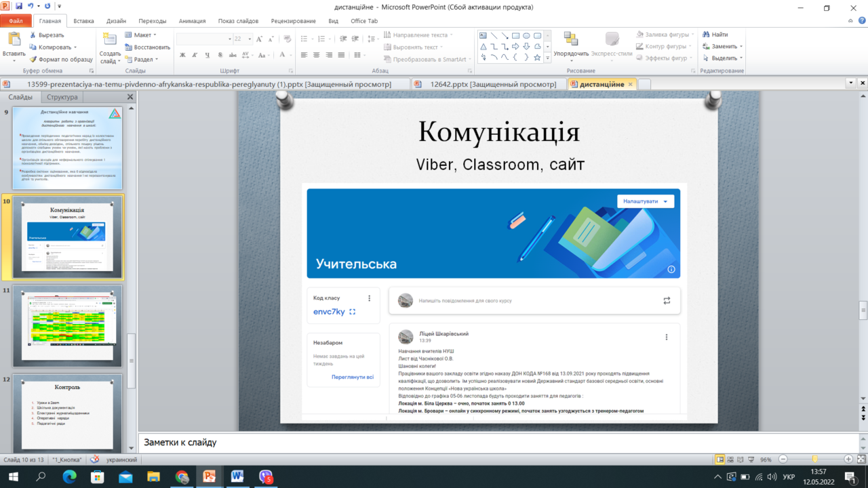This screenshot has width=868, height=488.
Task: Click zoom in plus button
Action: 848,460
